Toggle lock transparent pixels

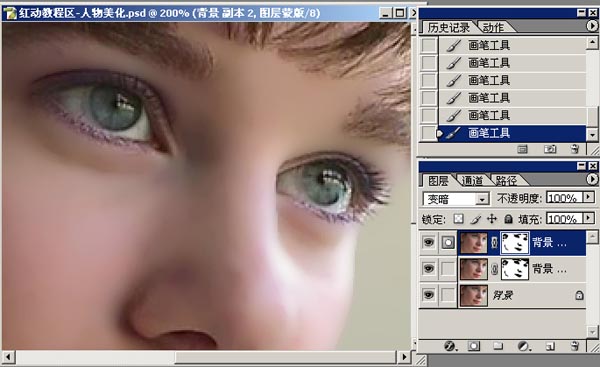point(458,219)
